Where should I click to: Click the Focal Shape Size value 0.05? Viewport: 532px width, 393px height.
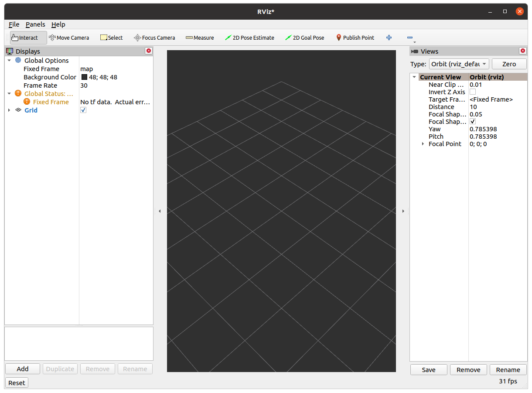(476, 114)
